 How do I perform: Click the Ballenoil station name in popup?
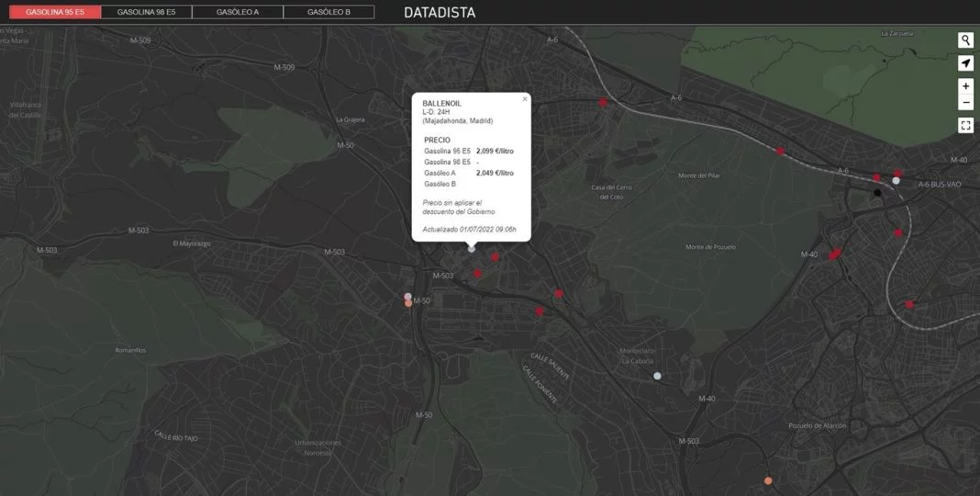(x=442, y=104)
